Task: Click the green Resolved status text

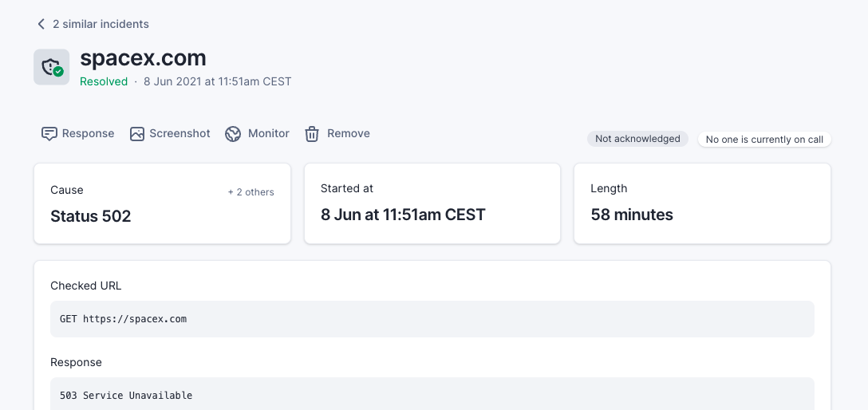Action: (104, 81)
